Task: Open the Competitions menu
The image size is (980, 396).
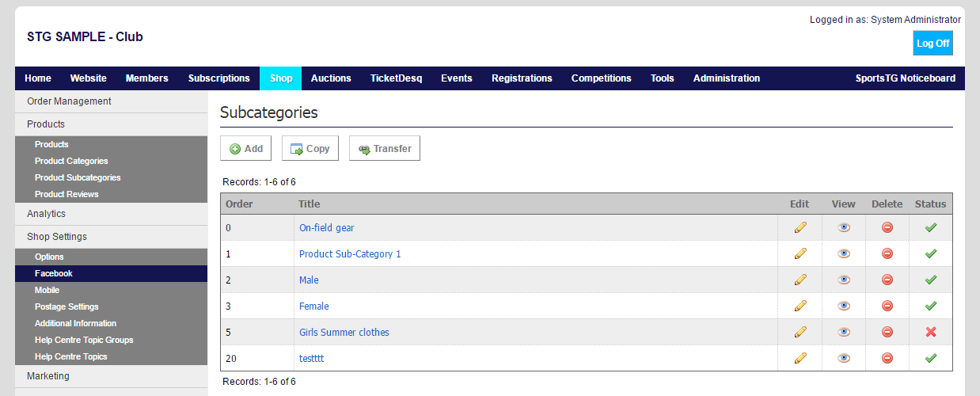Action: click(602, 78)
